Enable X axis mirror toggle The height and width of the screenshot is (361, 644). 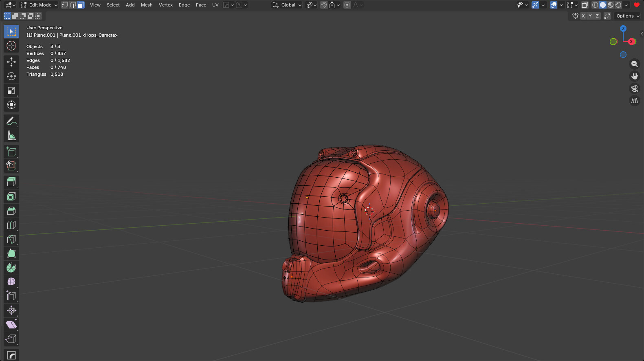point(583,16)
